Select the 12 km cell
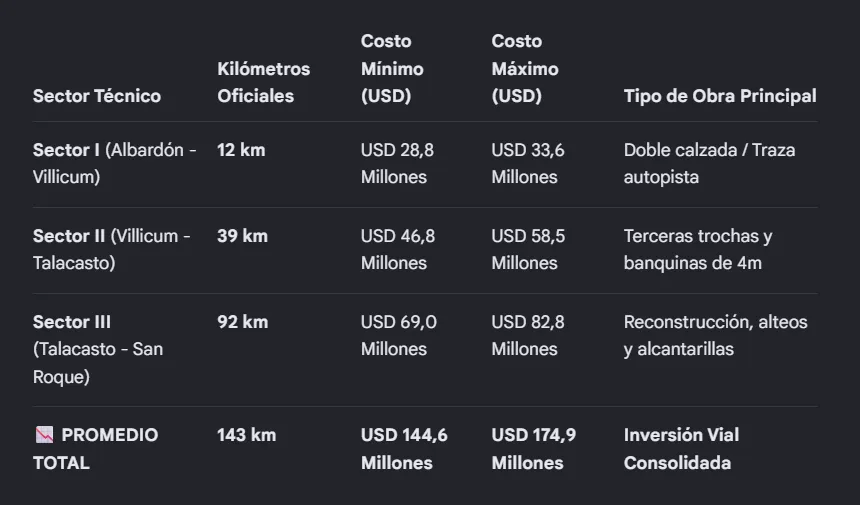Image resolution: width=860 pixels, height=505 pixels. [241, 150]
